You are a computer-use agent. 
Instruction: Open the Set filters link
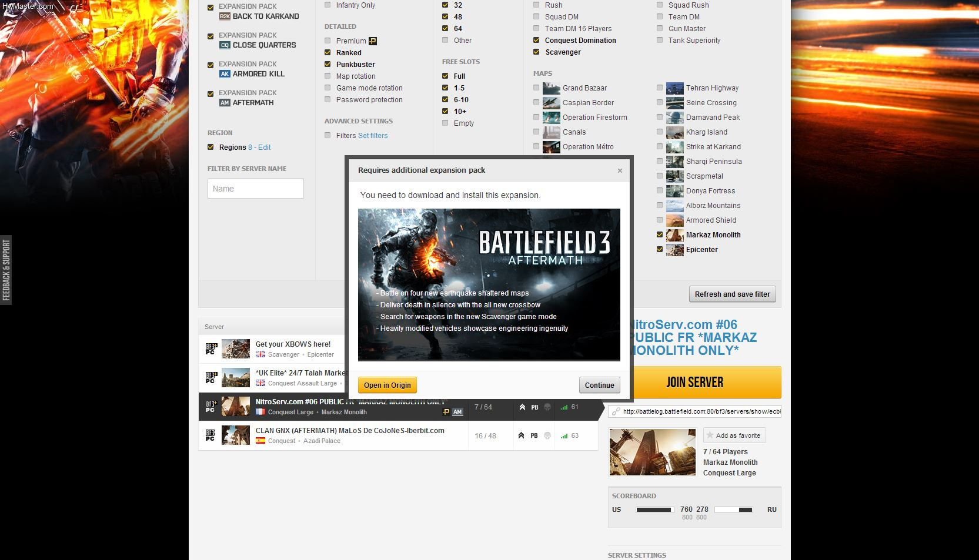[x=373, y=136]
